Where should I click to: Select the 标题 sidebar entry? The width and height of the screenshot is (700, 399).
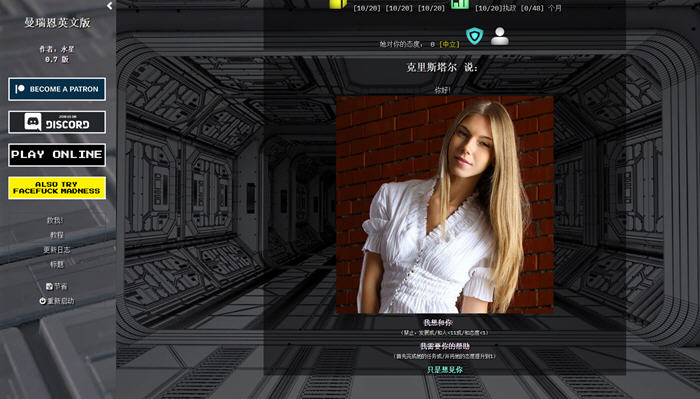click(x=57, y=264)
